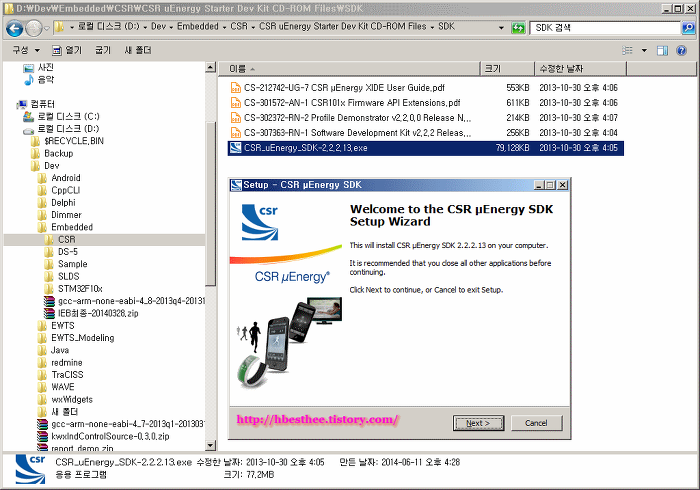
Task: Select TraCISS folder in tree
Action: (67, 375)
